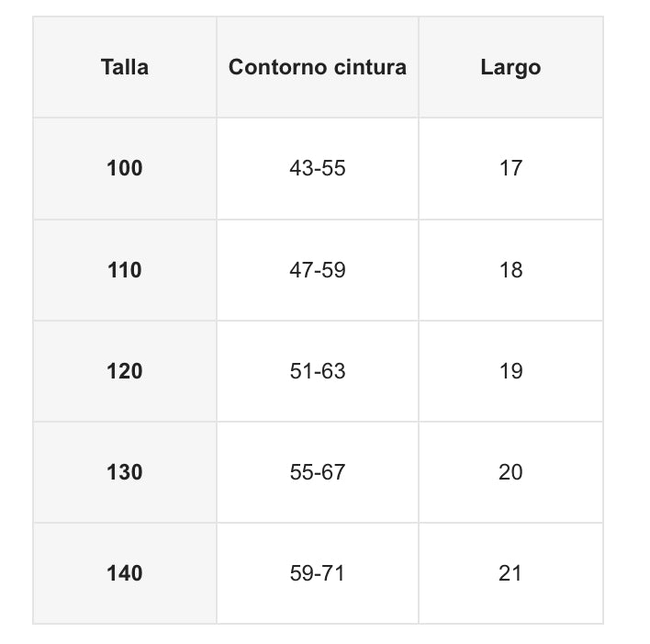The width and height of the screenshot is (650, 644).
Task: Select the 55-67 waist measurement cell
Action: pos(318,472)
